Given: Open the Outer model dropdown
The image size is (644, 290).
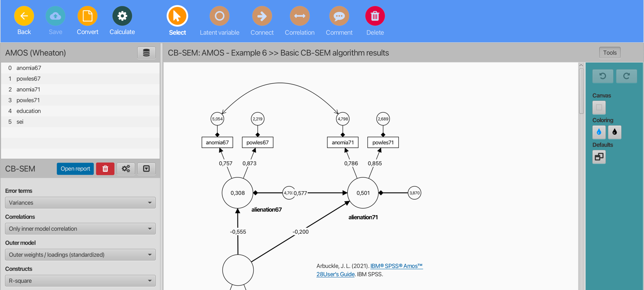Looking at the screenshot, I should (80, 255).
